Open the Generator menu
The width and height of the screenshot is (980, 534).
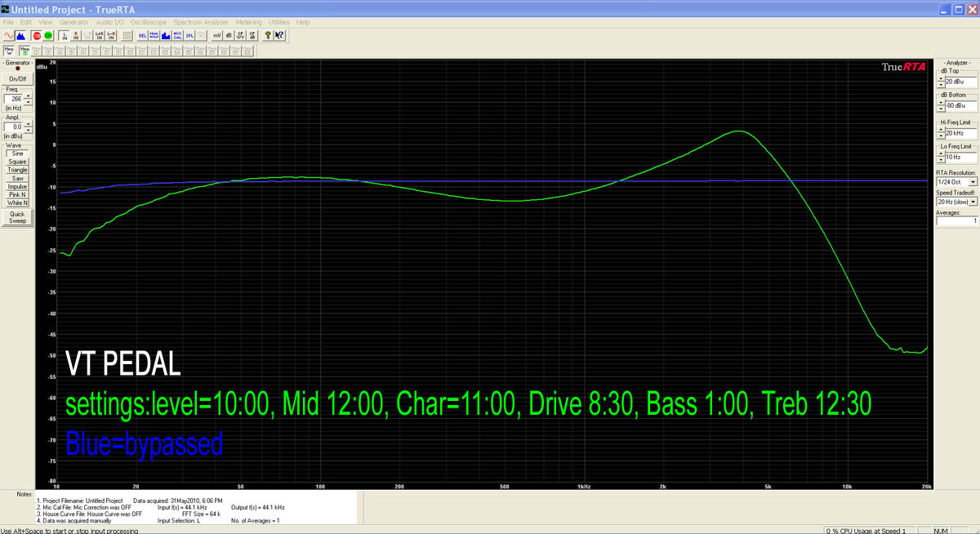click(x=74, y=22)
